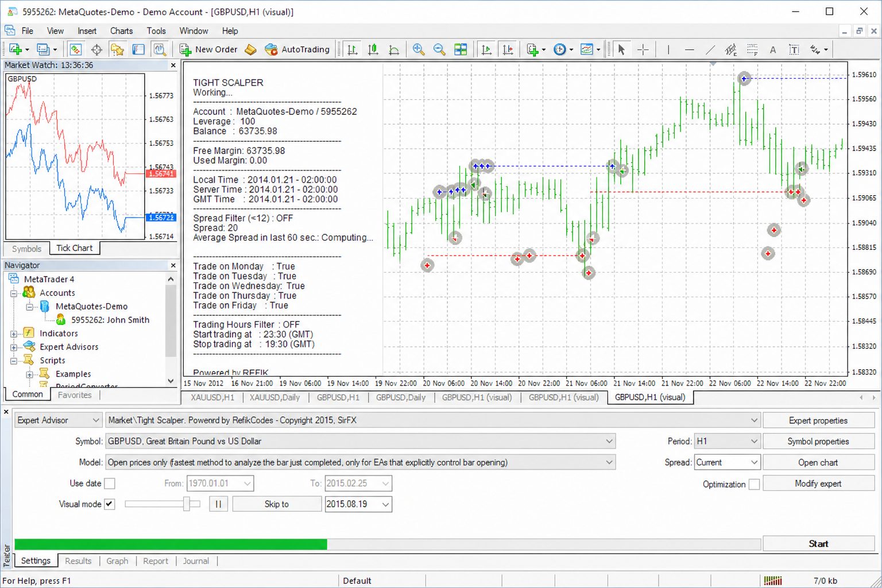Click the Open chart button
The height and width of the screenshot is (588, 882).
coord(818,462)
